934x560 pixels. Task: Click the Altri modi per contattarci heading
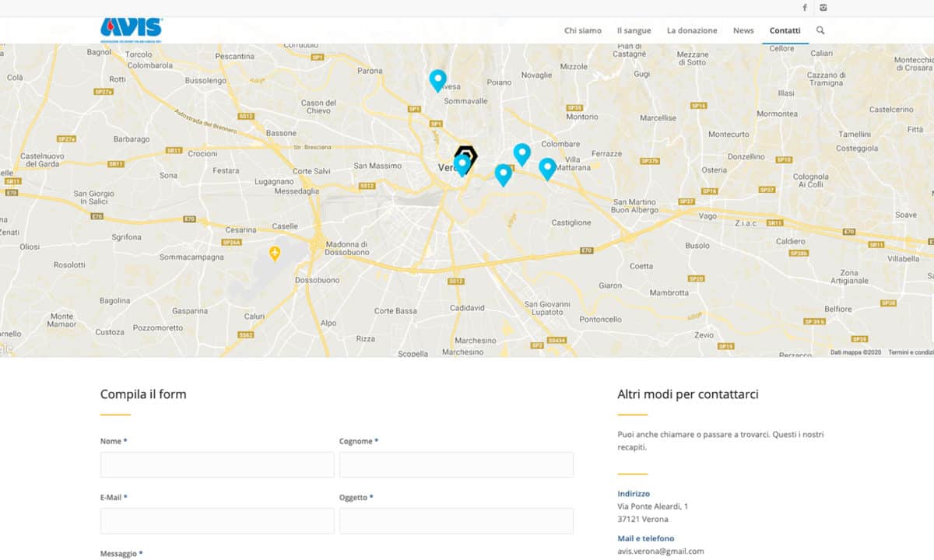tap(688, 394)
